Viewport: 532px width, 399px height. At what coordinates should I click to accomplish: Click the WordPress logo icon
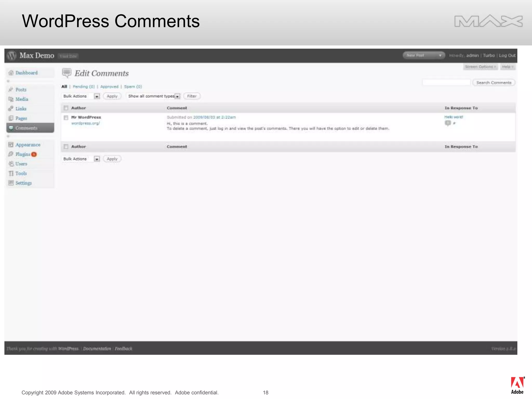12,56
